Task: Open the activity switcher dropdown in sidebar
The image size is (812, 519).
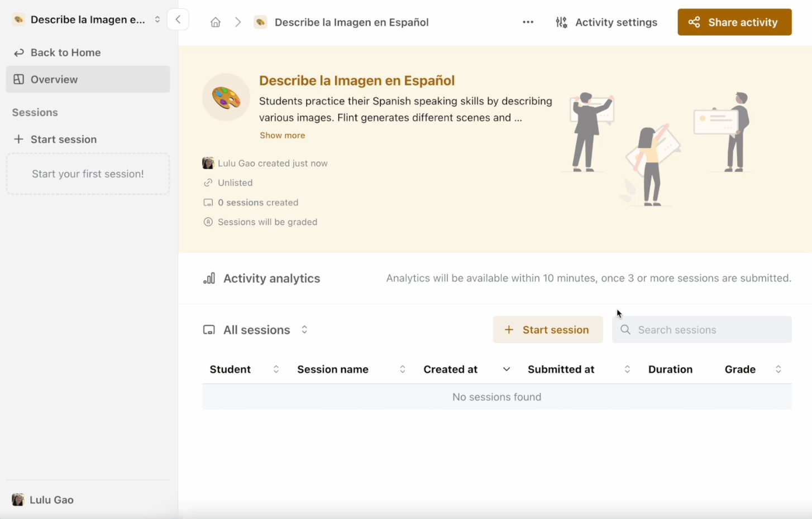Action: (157, 20)
